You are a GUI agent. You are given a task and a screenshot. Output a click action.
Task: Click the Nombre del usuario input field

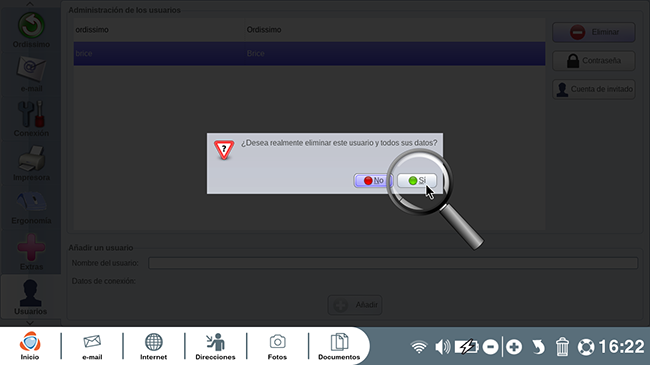(x=393, y=263)
